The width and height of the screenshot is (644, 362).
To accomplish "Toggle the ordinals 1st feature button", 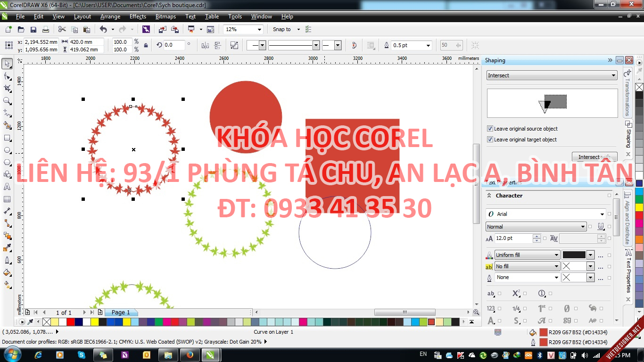I will 542,308.
